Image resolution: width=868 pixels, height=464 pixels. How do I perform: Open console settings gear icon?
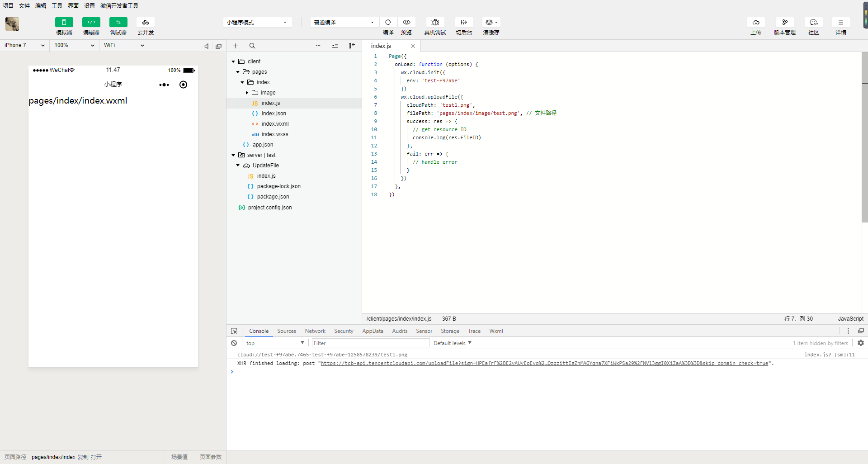(860, 343)
